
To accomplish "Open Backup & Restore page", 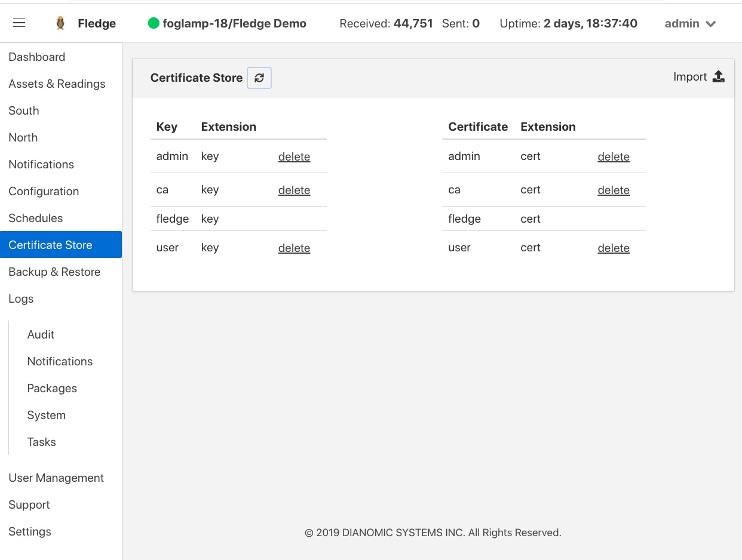I will pyautogui.click(x=54, y=272).
